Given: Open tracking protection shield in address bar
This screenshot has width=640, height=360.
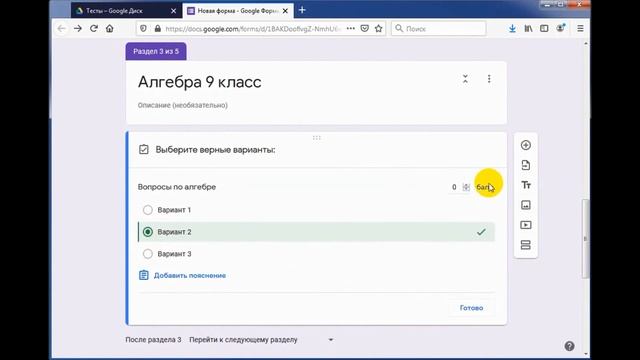Looking at the screenshot, I should point(143,29).
